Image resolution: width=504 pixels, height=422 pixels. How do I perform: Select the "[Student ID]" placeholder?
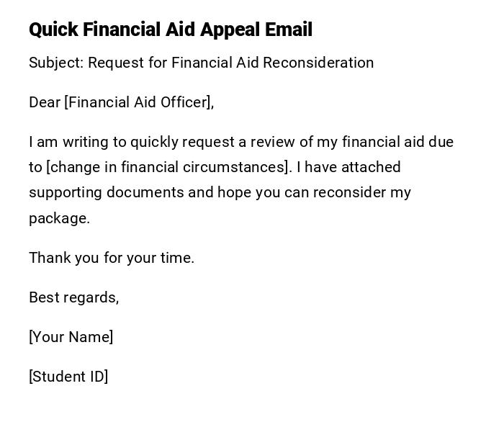point(68,377)
